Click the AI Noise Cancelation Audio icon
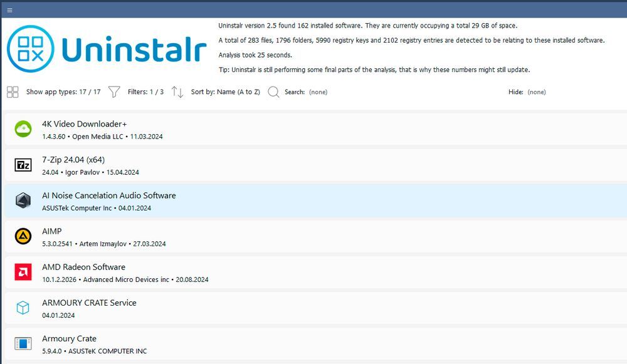Viewport: 627px width, 364px height. (x=23, y=200)
